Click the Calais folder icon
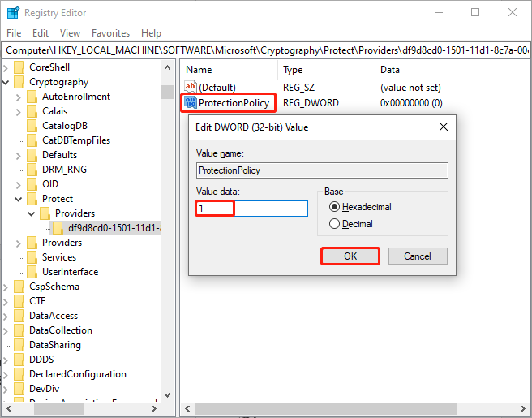The height and width of the screenshot is (418, 532). 32,111
